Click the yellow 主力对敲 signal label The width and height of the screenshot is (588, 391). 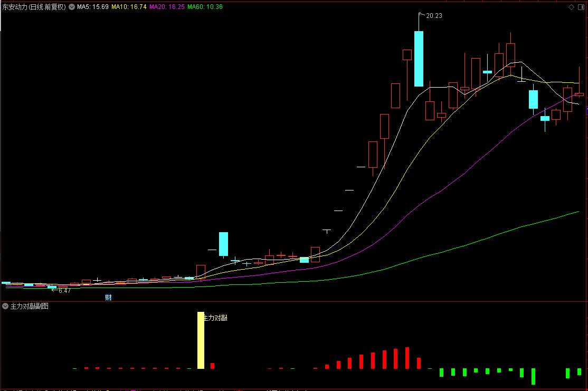tap(215, 318)
